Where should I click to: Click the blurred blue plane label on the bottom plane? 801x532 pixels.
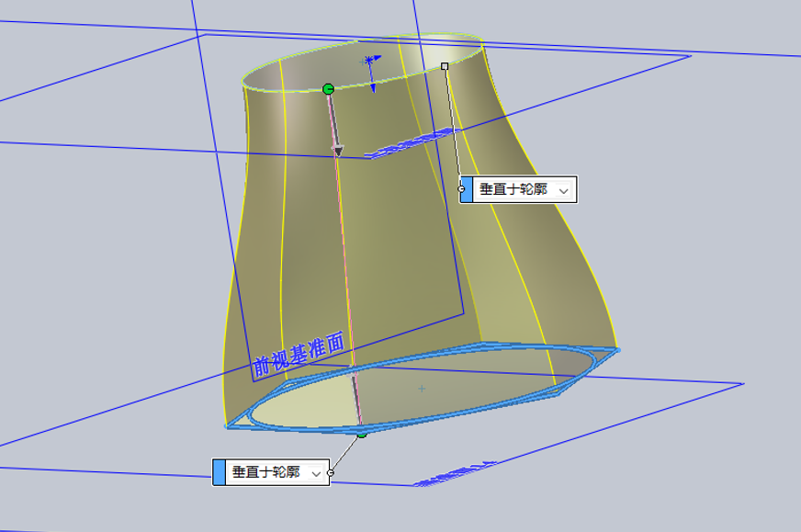coord(454,472)
